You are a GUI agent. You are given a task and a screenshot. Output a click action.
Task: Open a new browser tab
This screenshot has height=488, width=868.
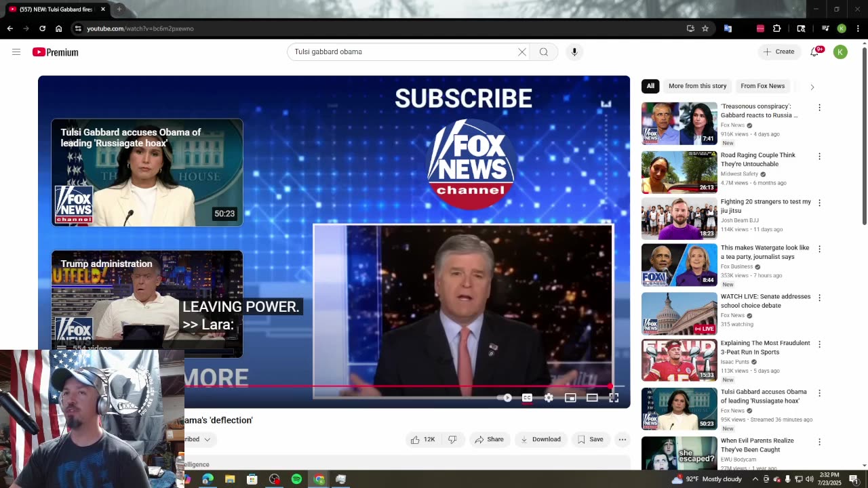(119, 9)
